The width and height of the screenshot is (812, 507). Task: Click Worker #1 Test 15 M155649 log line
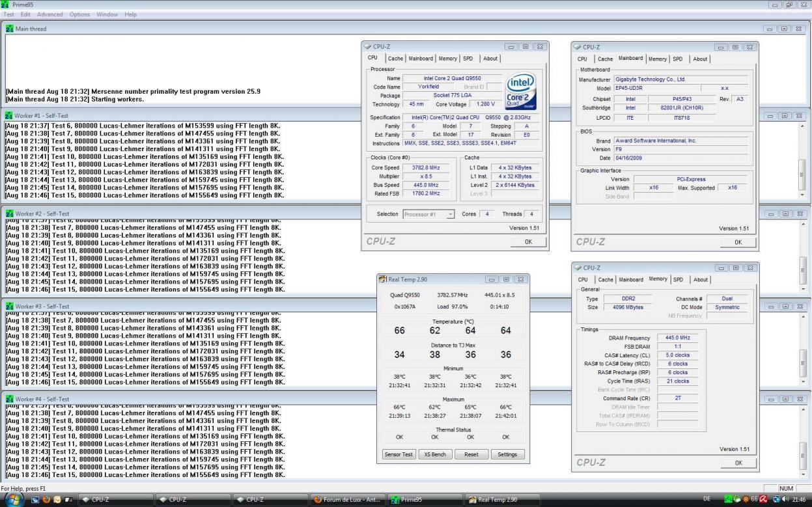click(144, 195)
